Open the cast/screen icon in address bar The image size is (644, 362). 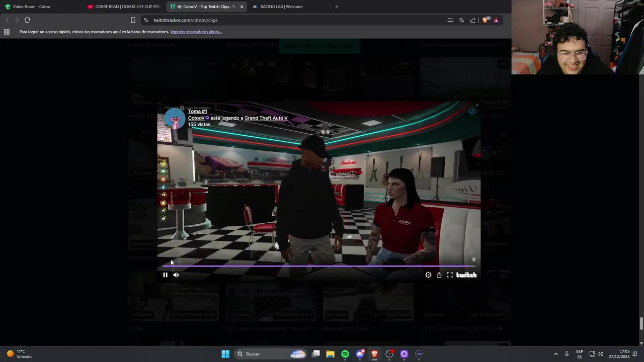450,20
